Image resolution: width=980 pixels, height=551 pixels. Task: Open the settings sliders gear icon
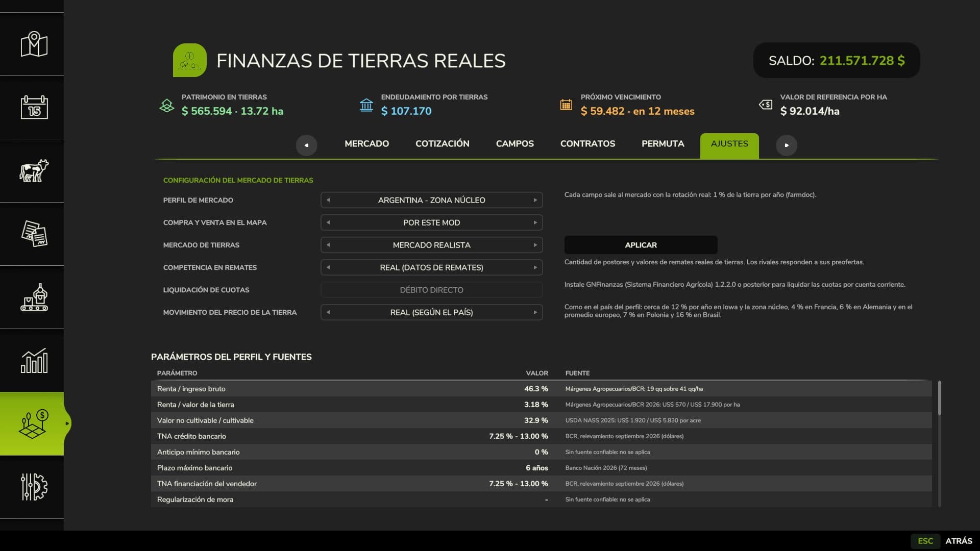click(x=34, y=487)
